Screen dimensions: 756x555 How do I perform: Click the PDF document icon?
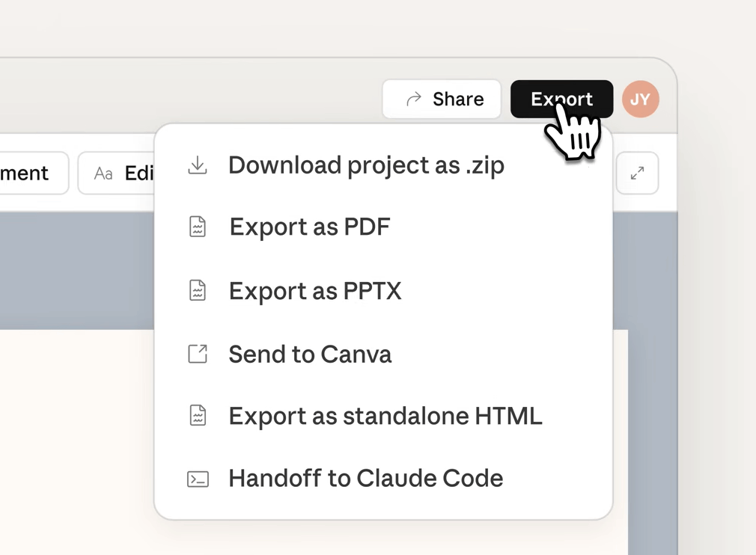point(198,227)
